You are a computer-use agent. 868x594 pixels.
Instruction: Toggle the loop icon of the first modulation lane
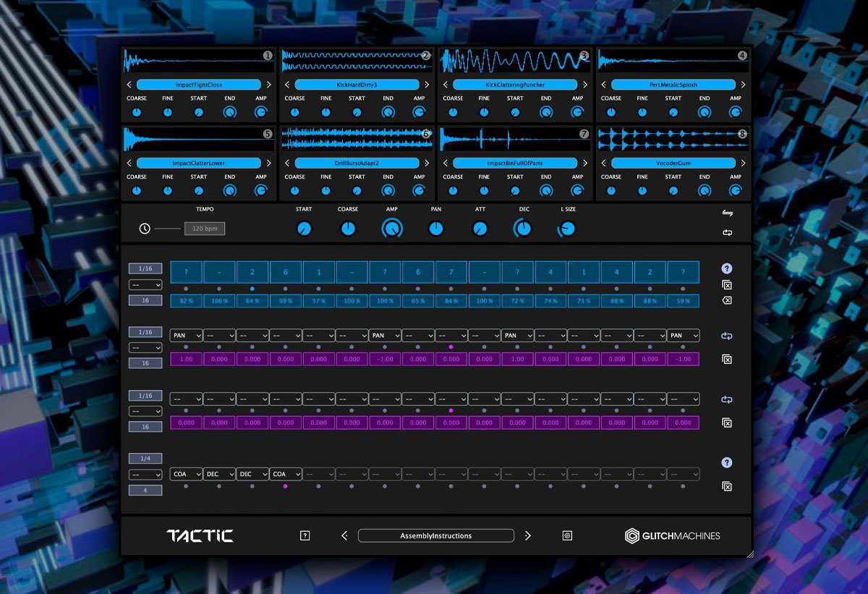727,336
